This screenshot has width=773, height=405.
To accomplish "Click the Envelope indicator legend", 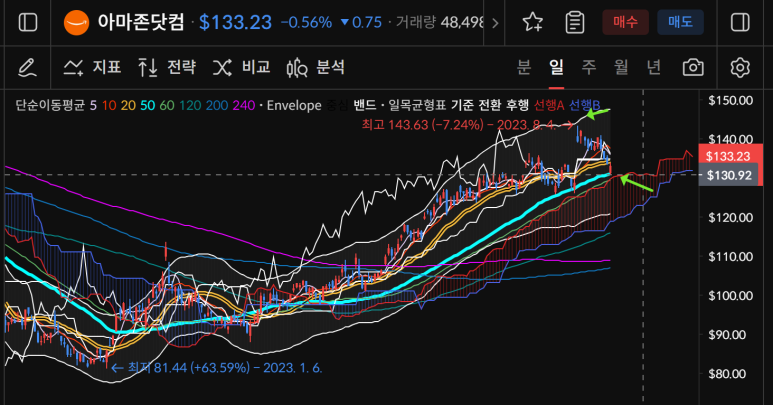I will point(294,105).
